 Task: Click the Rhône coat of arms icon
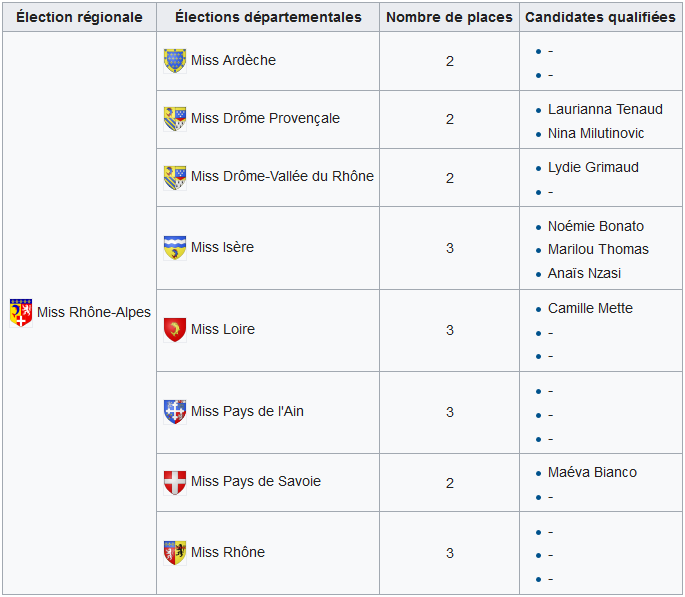point(175,553)
